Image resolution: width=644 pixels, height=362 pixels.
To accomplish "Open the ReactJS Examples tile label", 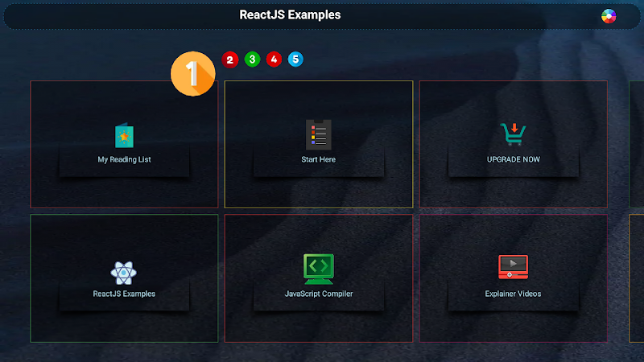I will pyautogui.click(x=124, y=294).
